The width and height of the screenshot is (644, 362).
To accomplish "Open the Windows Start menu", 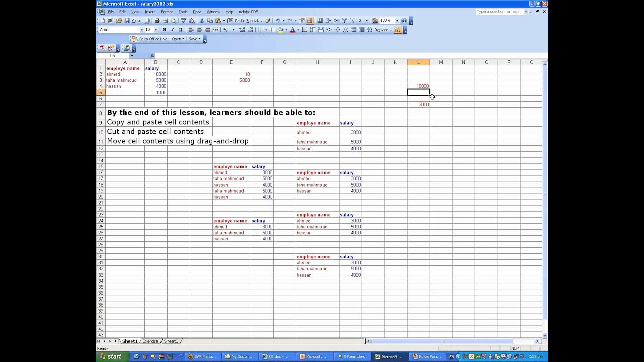I will [111, 357].
